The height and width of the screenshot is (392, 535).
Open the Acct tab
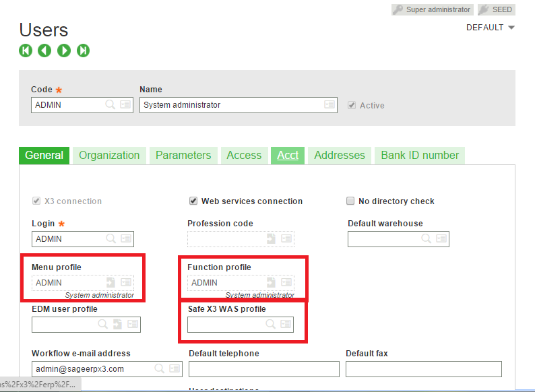click(288, 156)
